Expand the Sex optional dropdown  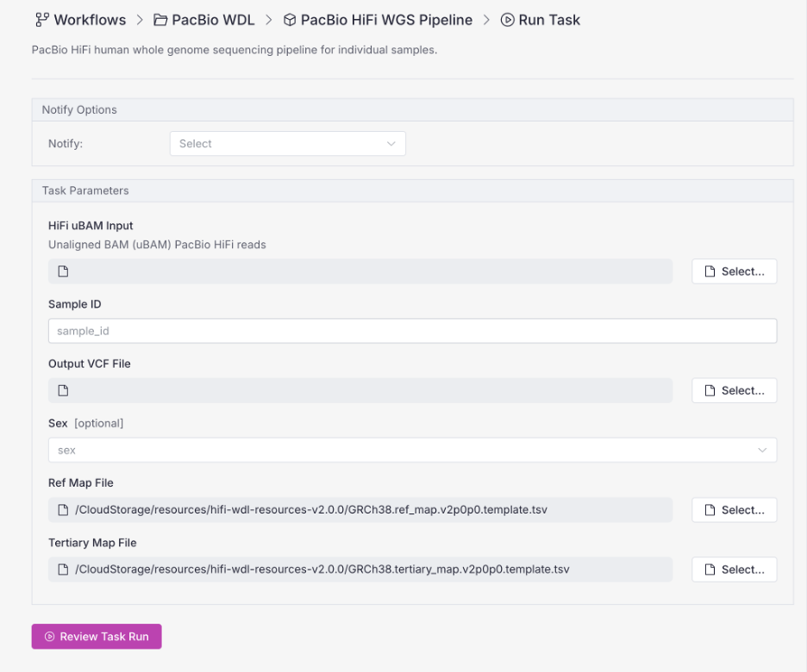coord(412,451)
